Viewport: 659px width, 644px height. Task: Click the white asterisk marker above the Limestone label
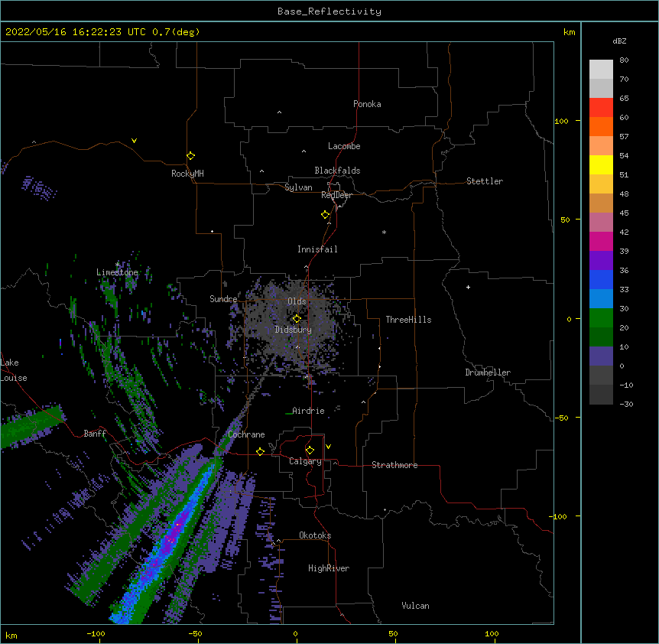pos(117,264)
